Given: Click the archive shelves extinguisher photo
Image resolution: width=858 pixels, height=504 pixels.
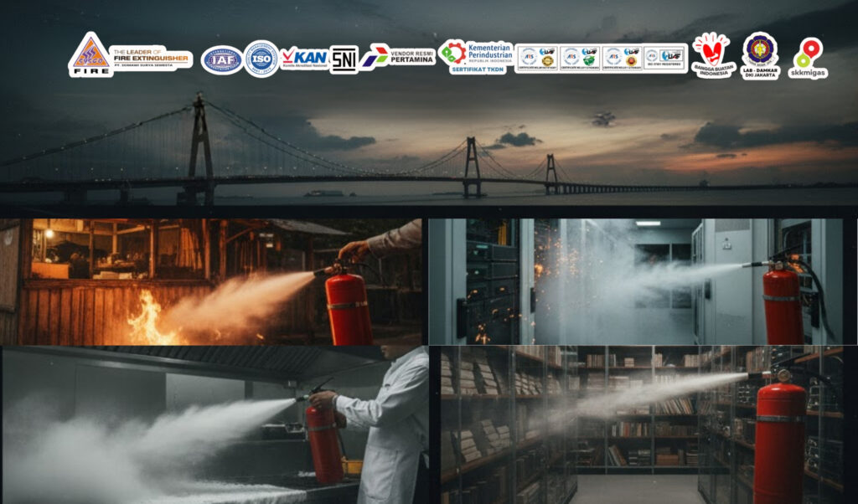Looking at the screenshot, I should coord(645,419).
